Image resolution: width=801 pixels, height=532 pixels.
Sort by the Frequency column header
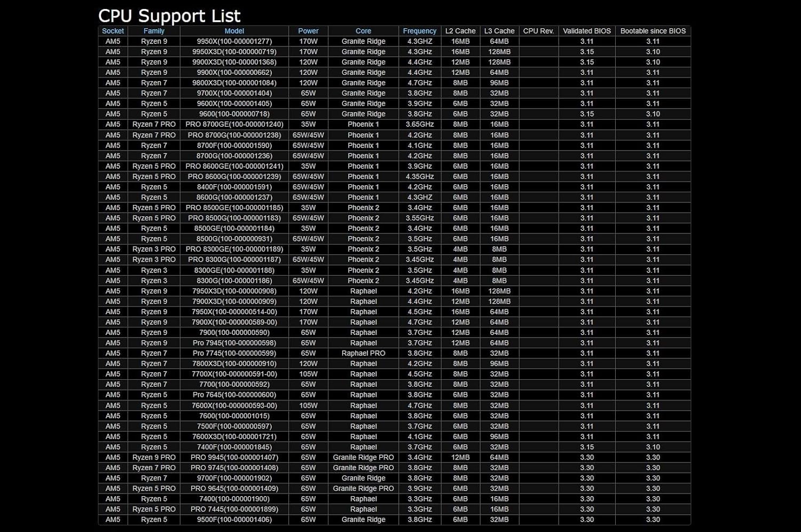[420, 31]
